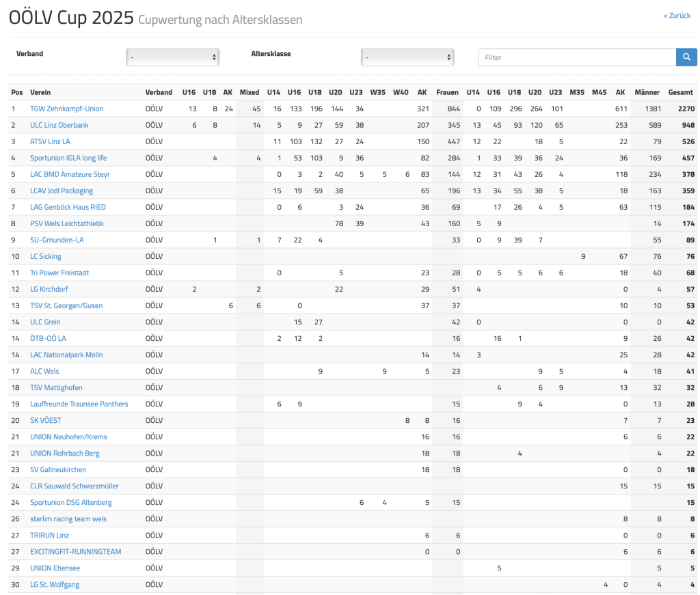
Task: Open the Verband dropdown
Action: (172, 57)
